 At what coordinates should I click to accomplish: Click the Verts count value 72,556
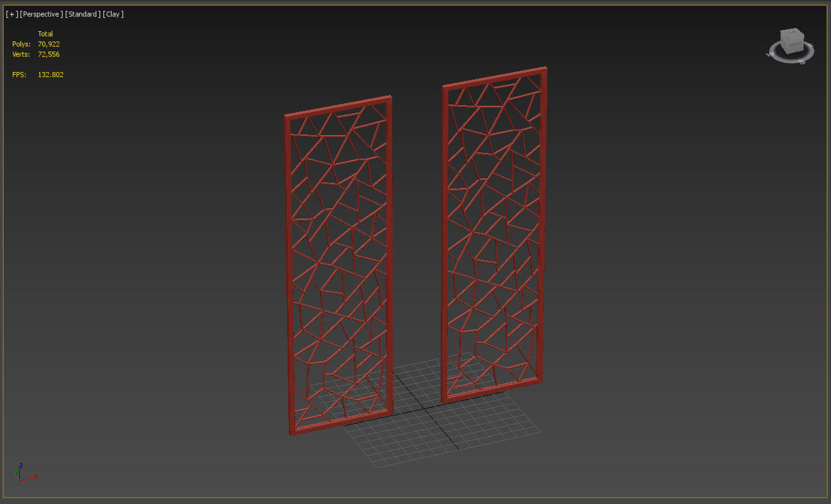pos(49,54)
